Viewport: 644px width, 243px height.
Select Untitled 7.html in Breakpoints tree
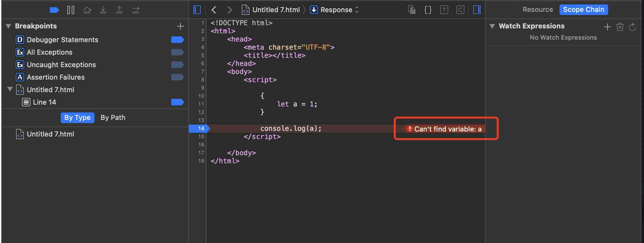pyautogui.click(x=95, y=90)
